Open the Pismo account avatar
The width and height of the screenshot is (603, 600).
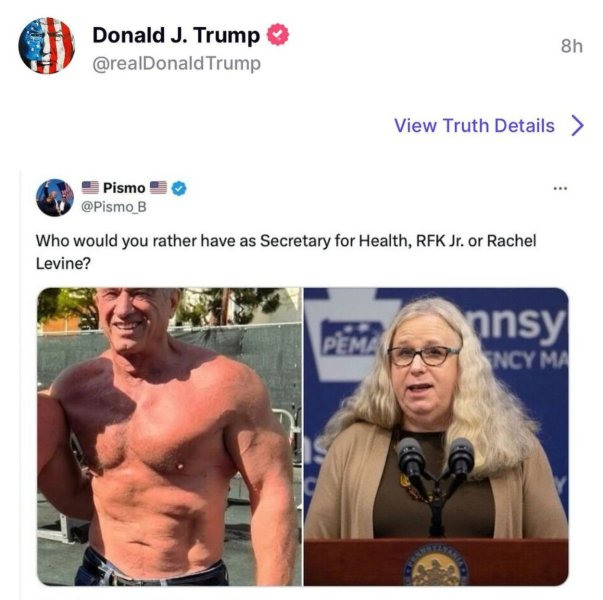pyautogui.click(x=55, y=198)
